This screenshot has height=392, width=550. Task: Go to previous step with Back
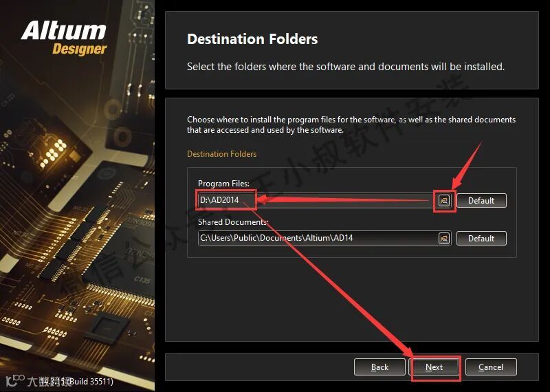(379, 367)
